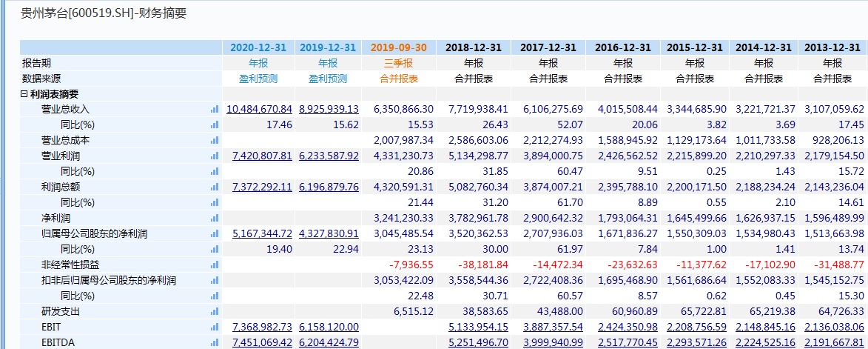Open chart icon for 营业总收入 row

point(215,110)
